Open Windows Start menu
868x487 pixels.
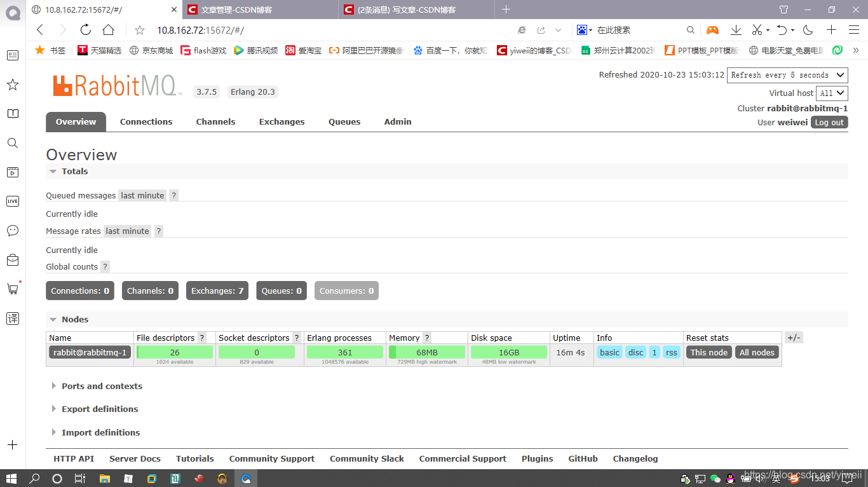11,478
